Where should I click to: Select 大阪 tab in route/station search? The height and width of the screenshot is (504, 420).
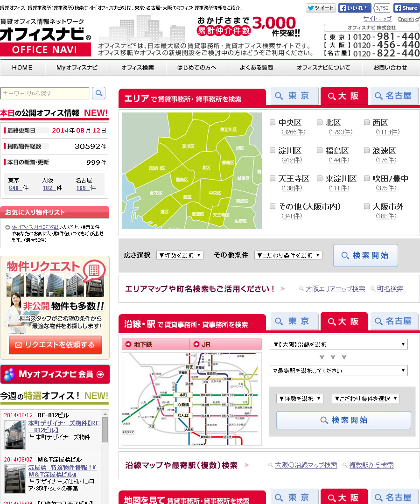[344, 321]
